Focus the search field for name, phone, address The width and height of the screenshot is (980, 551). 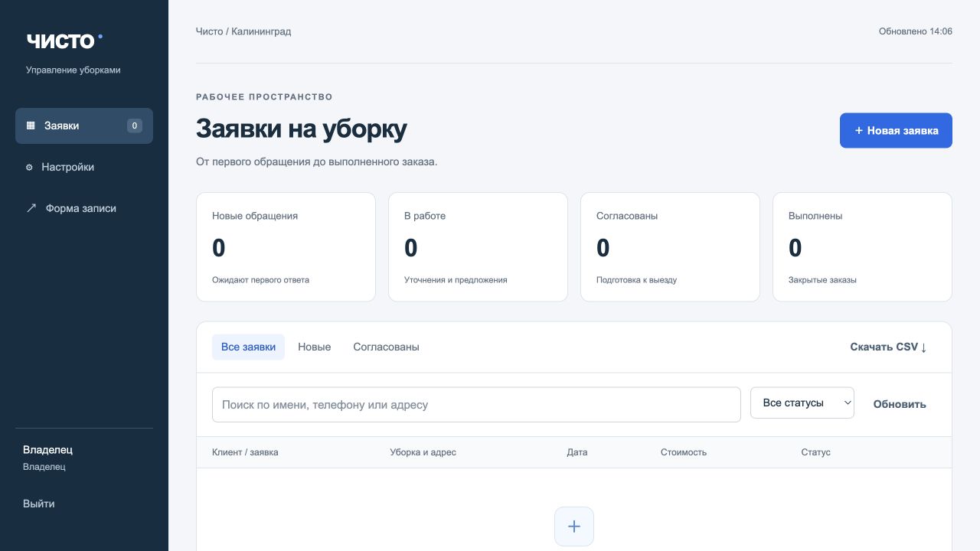pos(476,404)
